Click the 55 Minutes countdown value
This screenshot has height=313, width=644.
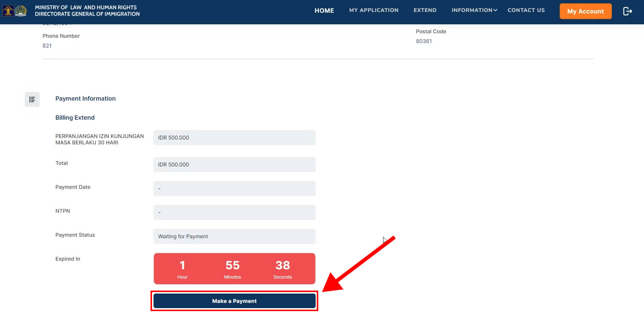coord(233,269)
